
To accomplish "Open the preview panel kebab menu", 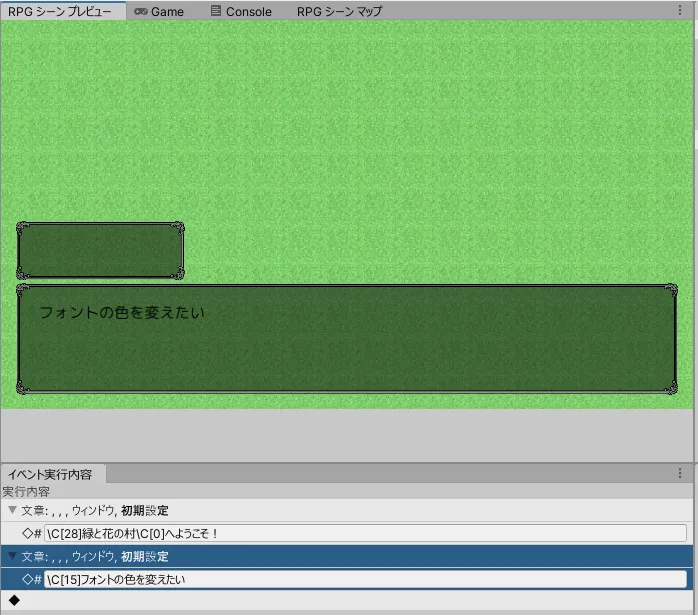I will coord(680,10).
